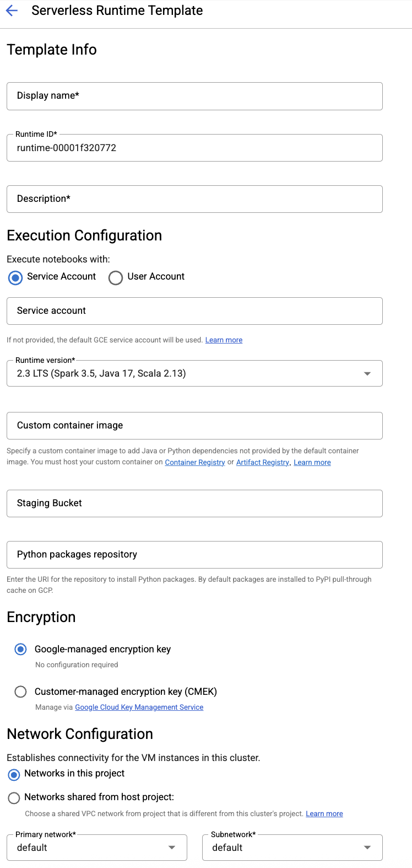Expand the Subnetwork dropdown
Image resolution: width=412 pixels, height=868 pixels.
pos(292,848)
